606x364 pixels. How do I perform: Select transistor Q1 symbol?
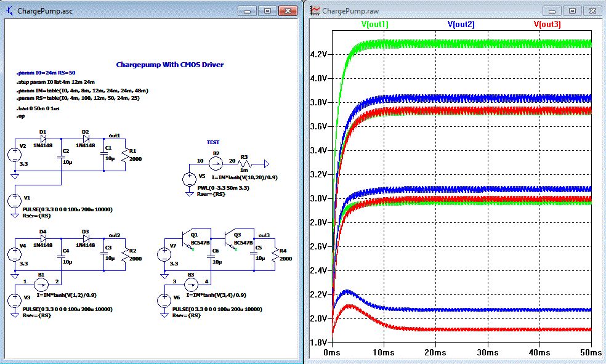pyautogui.click(x=186, y=238)
